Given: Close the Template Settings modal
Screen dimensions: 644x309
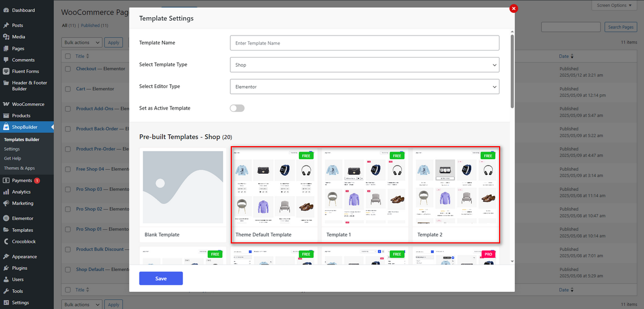Looking at the screenshot, I should click(514, 8).
